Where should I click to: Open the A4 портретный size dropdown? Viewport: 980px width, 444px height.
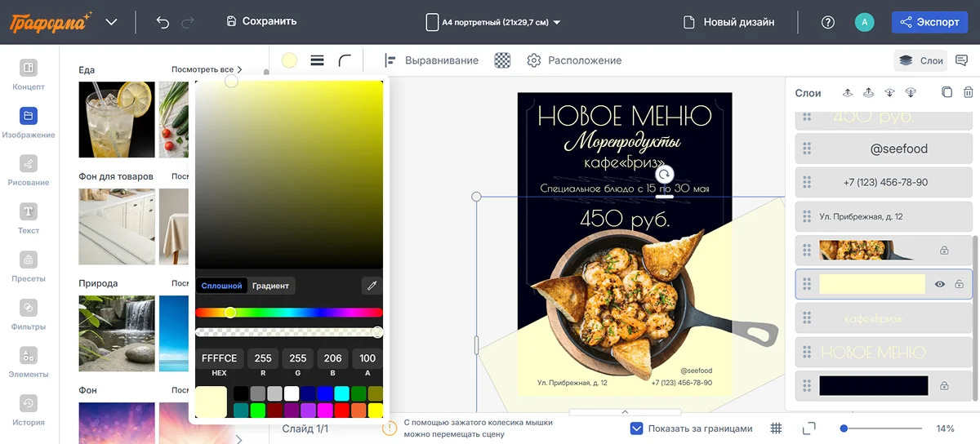(493, 23)
